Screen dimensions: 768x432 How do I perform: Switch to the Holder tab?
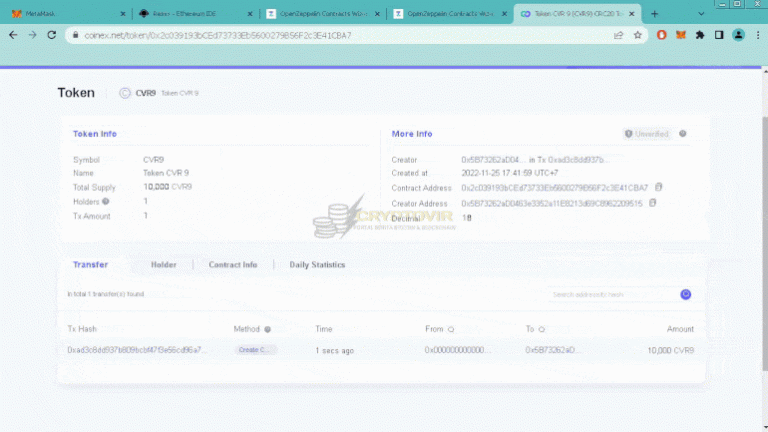pyautogui.click(x=163, y=265)
